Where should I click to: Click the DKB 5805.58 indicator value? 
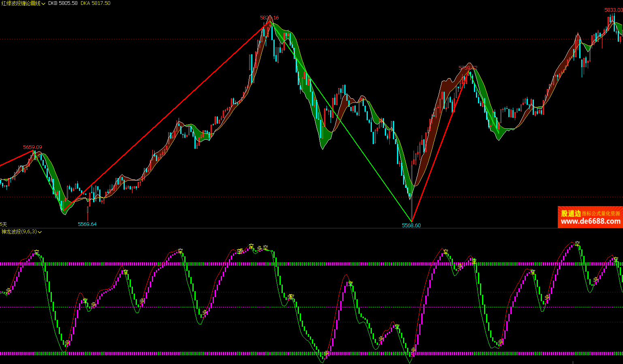pyautogui.click(x=62, y=3)
